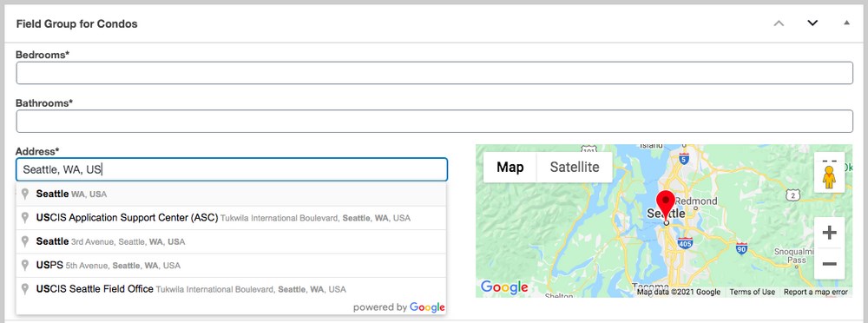This screenshot has height=323, width=868.
Task: Click the Redmond label on the map
Action: 696,201
